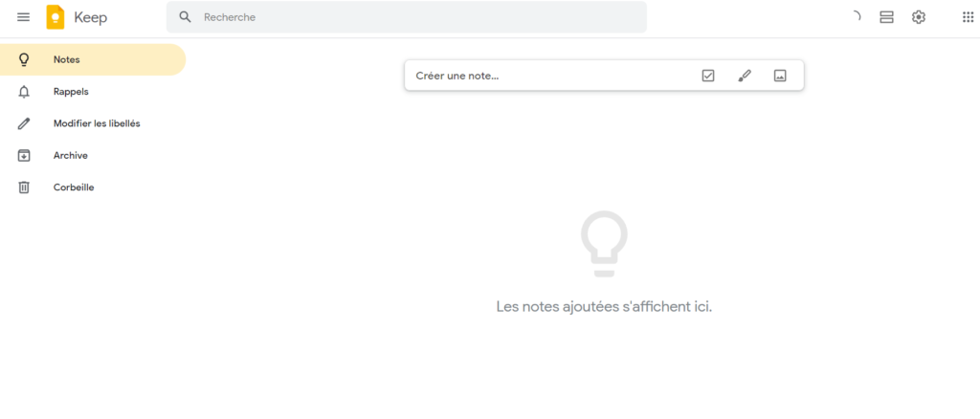The image size is (980, 419).
Task: Start a new drawing note with brush icon
Action: point(745,76)
